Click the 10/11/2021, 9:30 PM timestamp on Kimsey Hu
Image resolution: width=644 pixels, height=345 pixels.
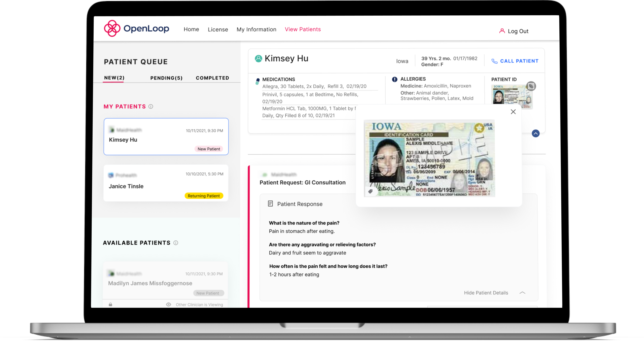point(204,131)
